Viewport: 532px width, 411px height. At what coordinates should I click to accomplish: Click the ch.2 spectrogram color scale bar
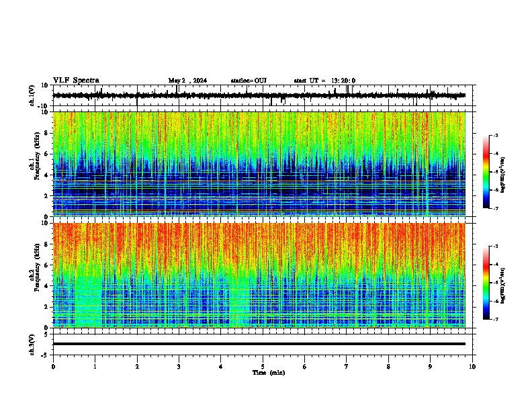[486, 283]
